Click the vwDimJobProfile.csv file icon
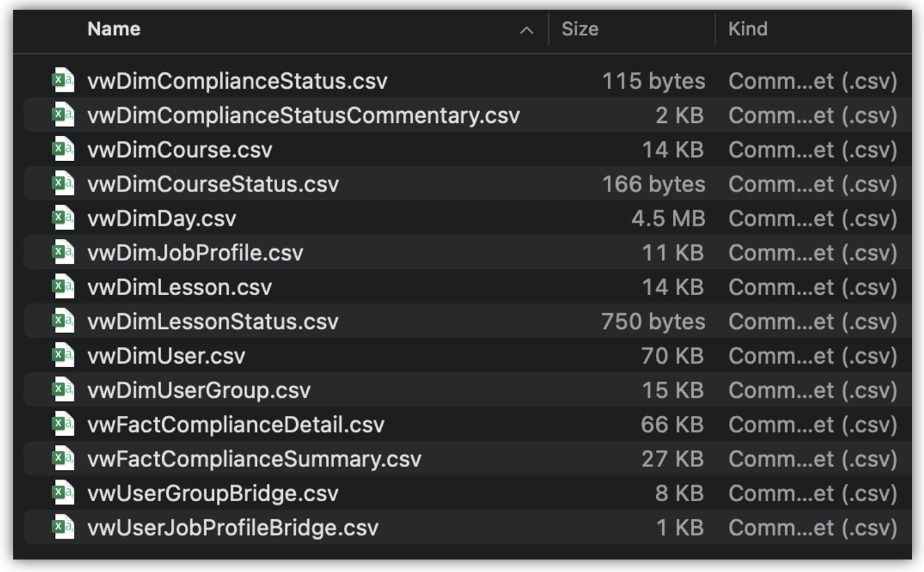Image resolution: width=924 pixels, height=572 pixels. point(63,252)
